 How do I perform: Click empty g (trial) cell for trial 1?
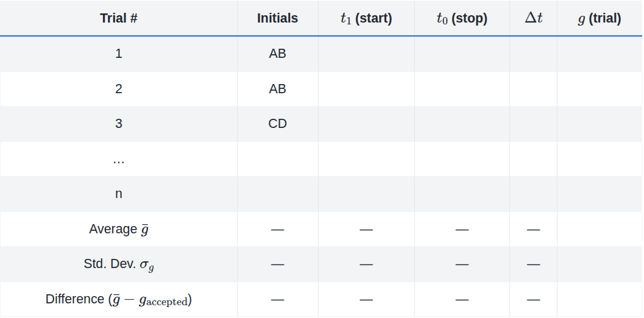tap(599, 54)
